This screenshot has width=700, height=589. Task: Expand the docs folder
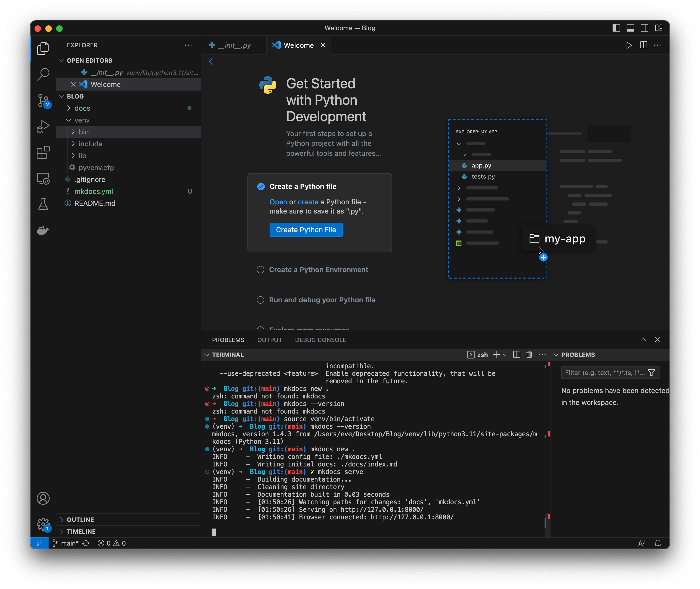[128, 108]
